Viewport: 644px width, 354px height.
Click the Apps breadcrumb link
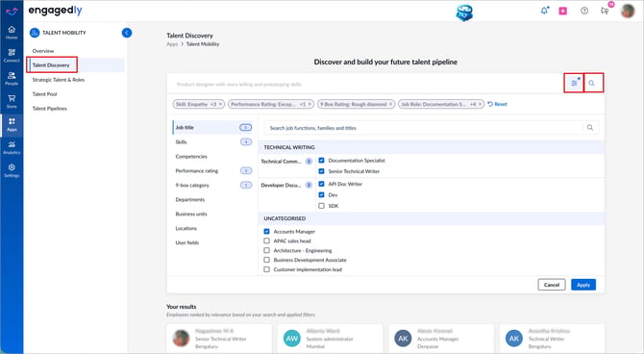click(x=172, y=44)
